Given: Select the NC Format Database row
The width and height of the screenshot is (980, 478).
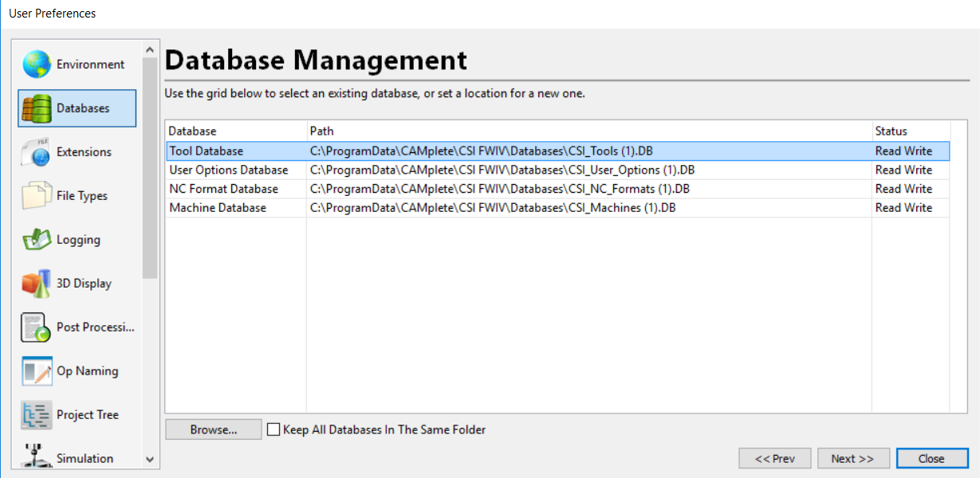Looking at the screenshot, I should pos(224,189).
